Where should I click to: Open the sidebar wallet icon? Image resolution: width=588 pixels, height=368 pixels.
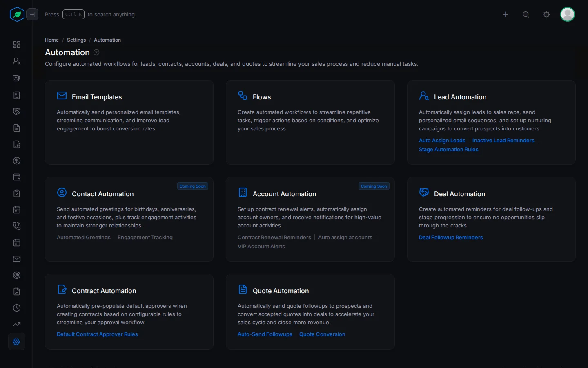click(x=17, y=177)
